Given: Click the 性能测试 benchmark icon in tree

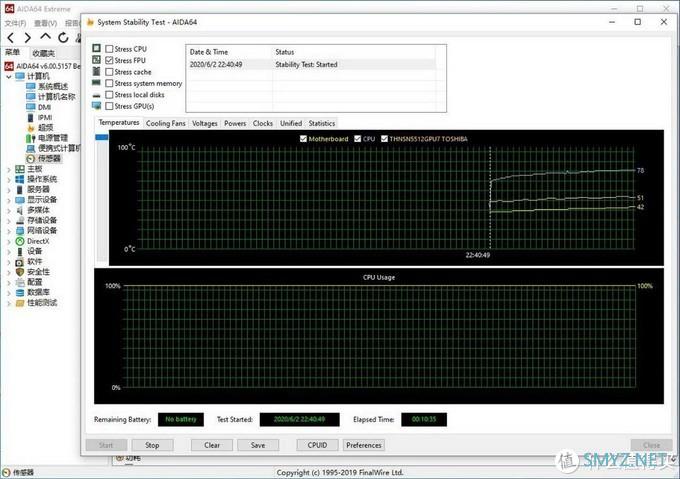Looking at the screenshot, I should tap(20, 303).
